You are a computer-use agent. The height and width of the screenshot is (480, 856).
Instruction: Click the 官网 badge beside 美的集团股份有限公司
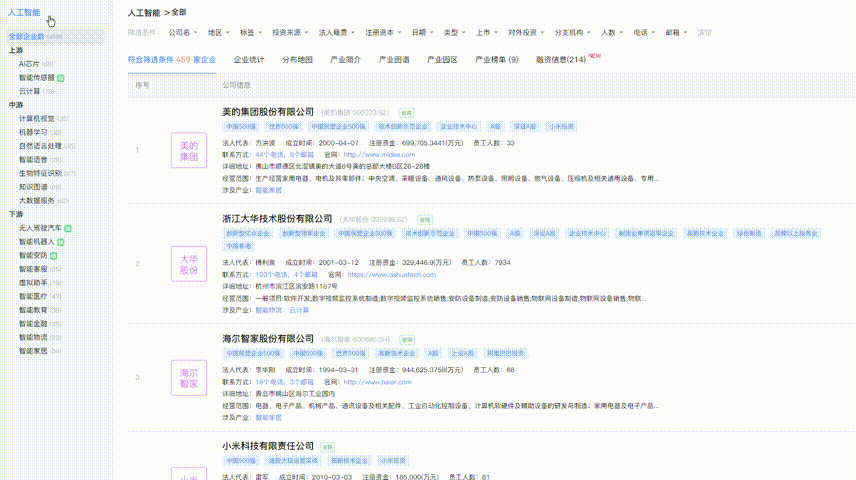tap(406, 113)
